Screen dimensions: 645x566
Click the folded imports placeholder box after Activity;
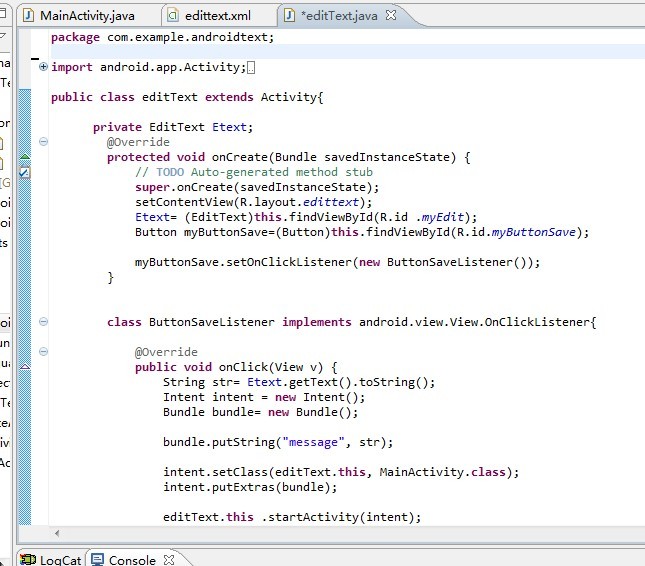tap(251, 67)
